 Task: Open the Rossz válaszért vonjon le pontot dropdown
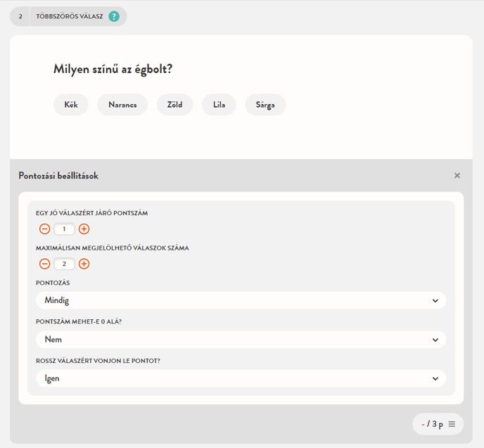(241, 378)
